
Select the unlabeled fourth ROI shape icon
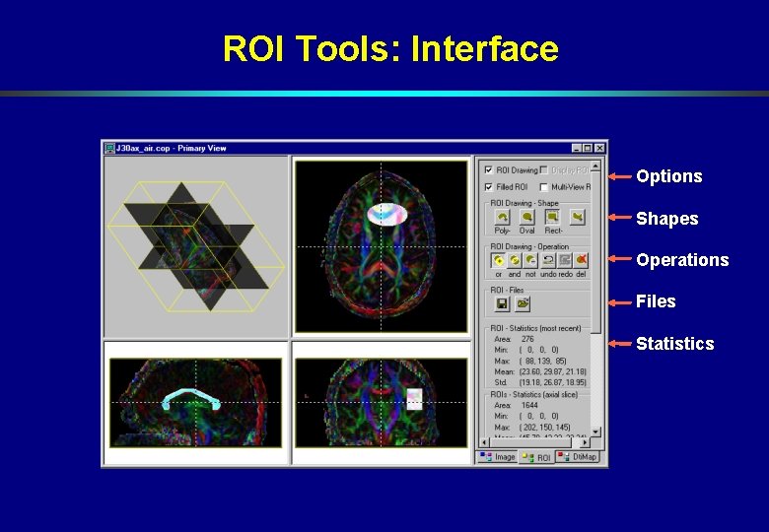tap(578, 217)
